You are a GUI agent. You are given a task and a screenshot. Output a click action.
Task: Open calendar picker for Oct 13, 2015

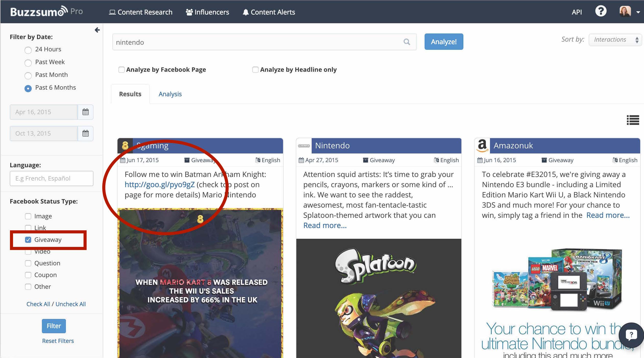[86, 133]
